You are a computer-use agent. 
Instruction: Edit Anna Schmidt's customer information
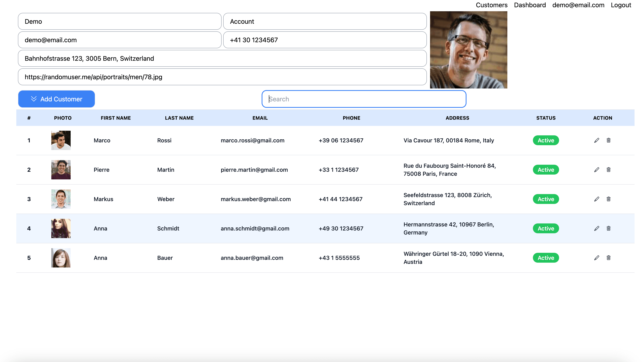pyautogui.click(x=597, y=228)
